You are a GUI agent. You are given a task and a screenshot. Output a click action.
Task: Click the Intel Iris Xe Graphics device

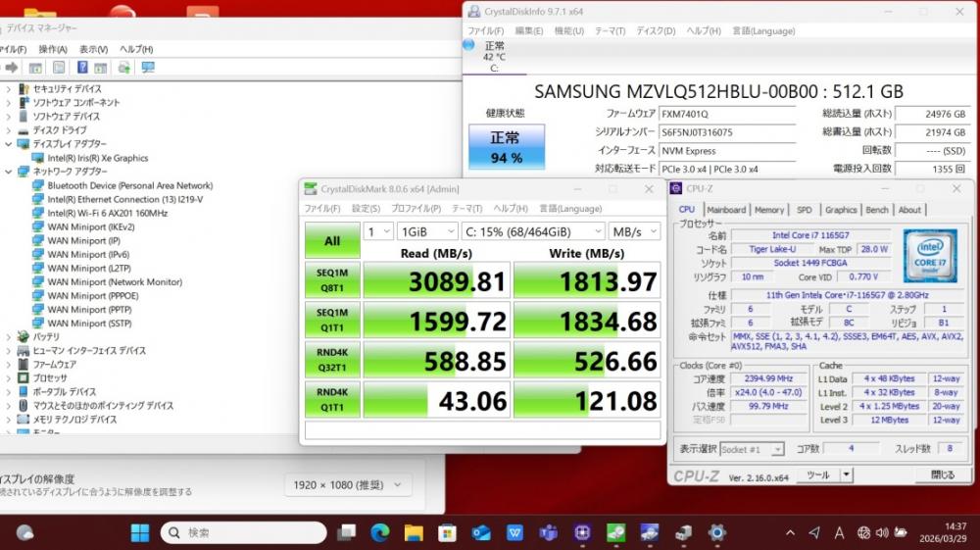(98, 158)
